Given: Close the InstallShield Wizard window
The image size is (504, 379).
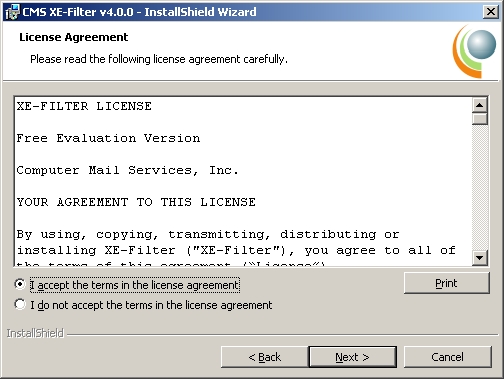Looking at the screenshot, I should tap(491, 12).
